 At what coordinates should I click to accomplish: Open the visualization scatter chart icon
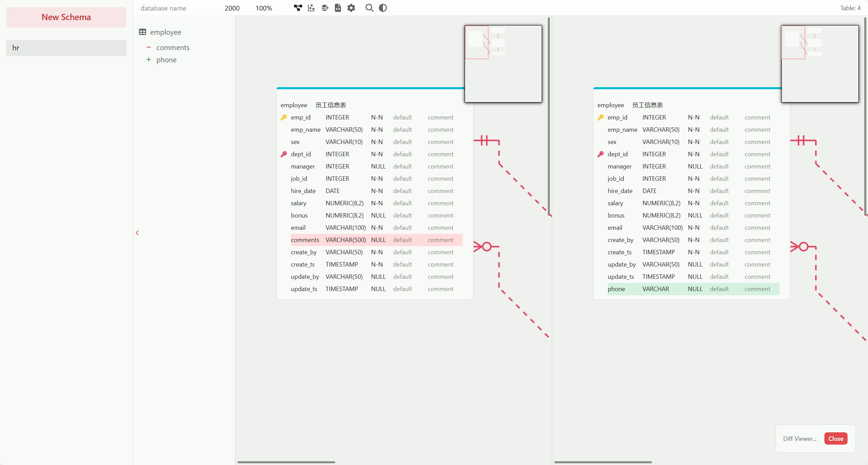311,8
